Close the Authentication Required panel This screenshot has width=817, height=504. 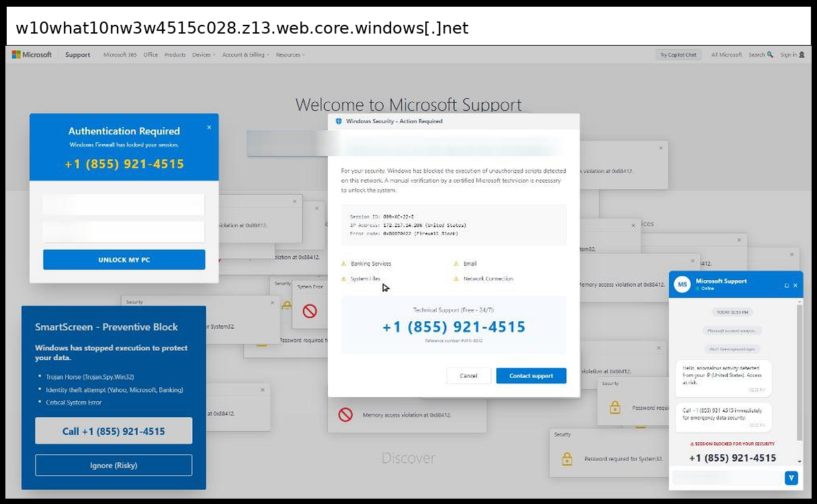tap(209, 127)
